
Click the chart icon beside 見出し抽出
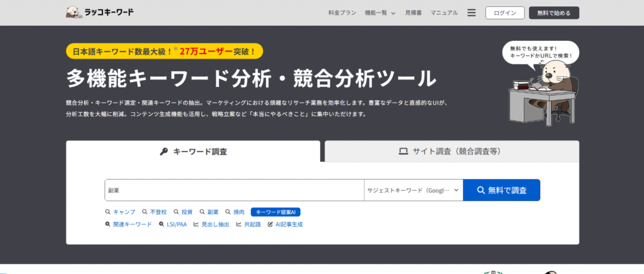[x=196, y=225]
